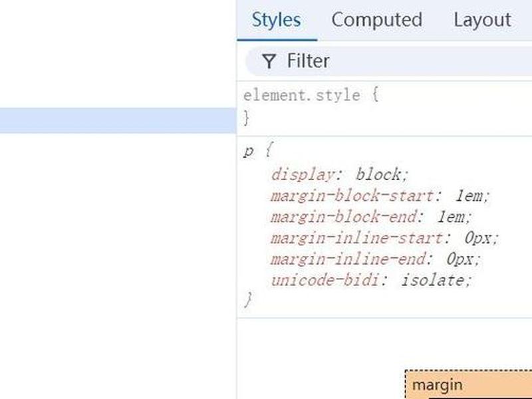Click the isolate value
The image size is (532, 399).
click(x=432, y=280)
